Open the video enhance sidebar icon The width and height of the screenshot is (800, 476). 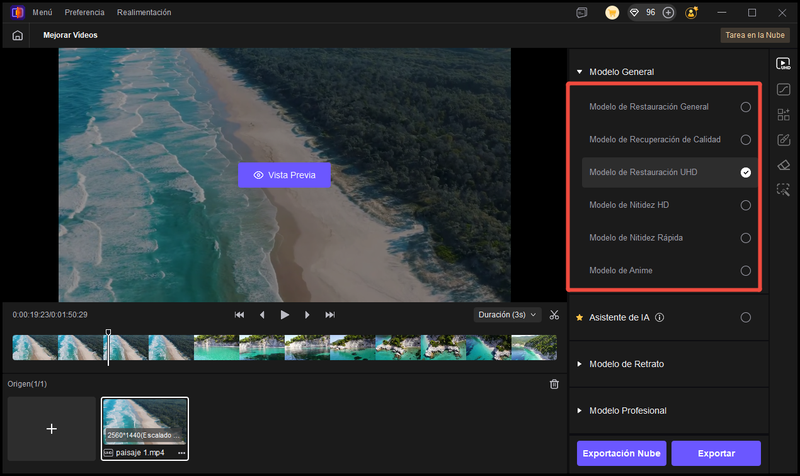[783, 64]
